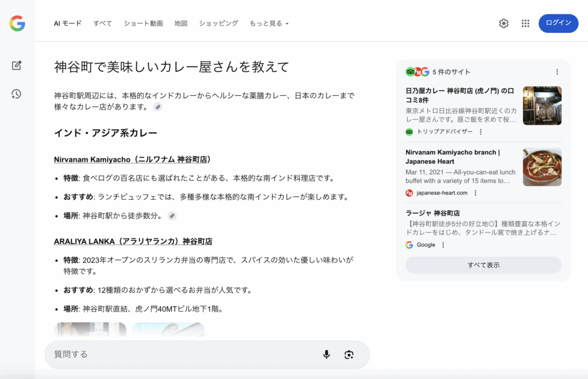Open the Google apps grid icon
This screenshot has width=588, height=379.
(525, 24)
